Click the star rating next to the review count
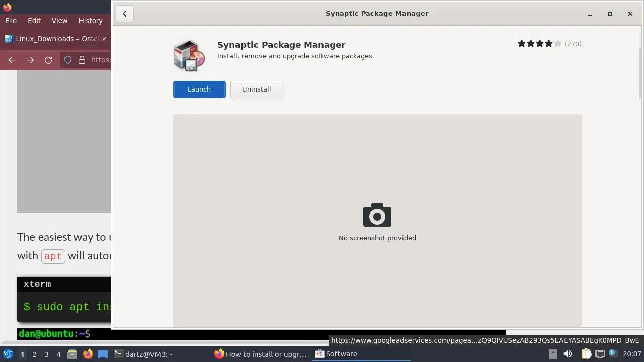The width and height of the screenshot is (644, 362). pos(539,44)
